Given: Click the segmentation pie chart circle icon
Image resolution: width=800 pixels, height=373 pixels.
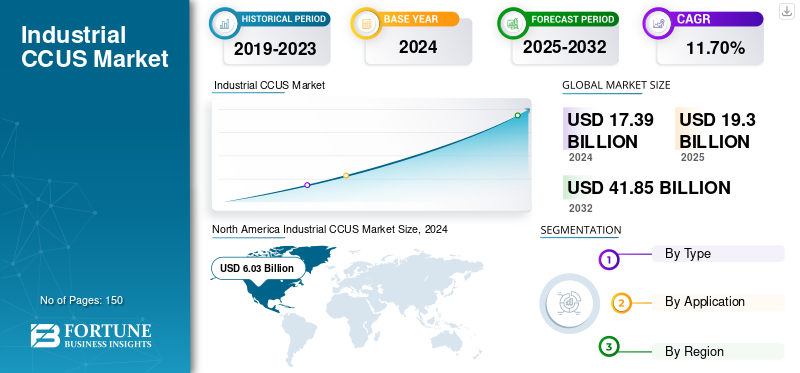Looking at the screenshot, I should [x=570, y=303].
